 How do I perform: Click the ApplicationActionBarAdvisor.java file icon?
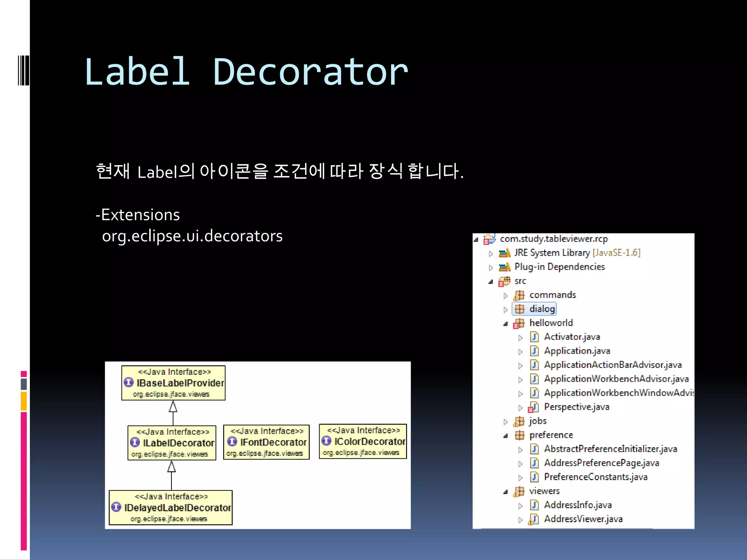click(534, 365)
